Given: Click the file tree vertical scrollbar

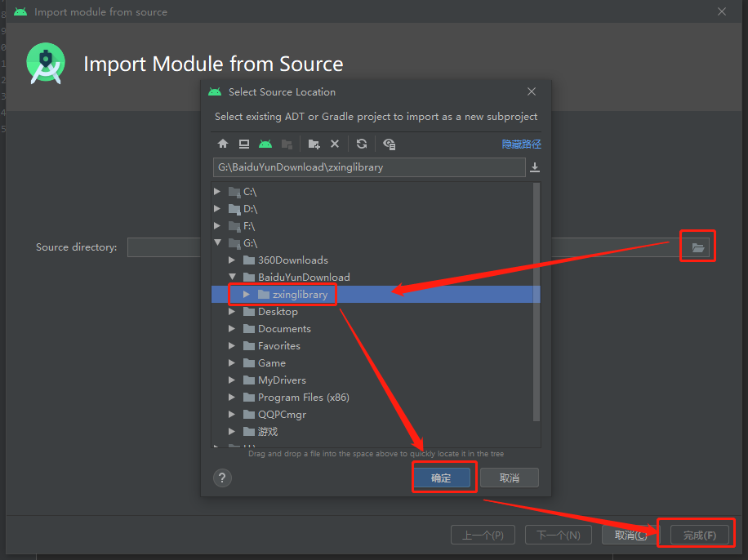Looking at the screenshot, I should point(537,302).
